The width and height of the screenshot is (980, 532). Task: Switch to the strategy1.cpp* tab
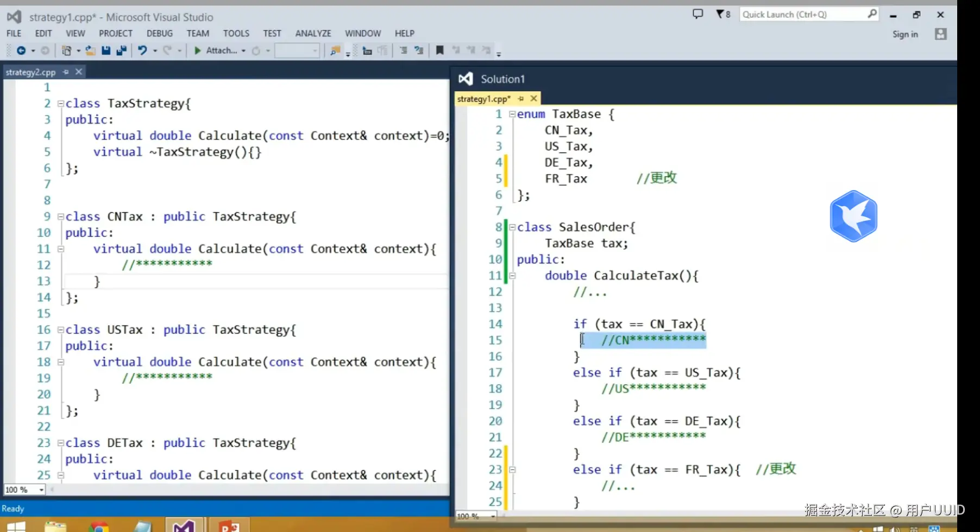(483, 98)
